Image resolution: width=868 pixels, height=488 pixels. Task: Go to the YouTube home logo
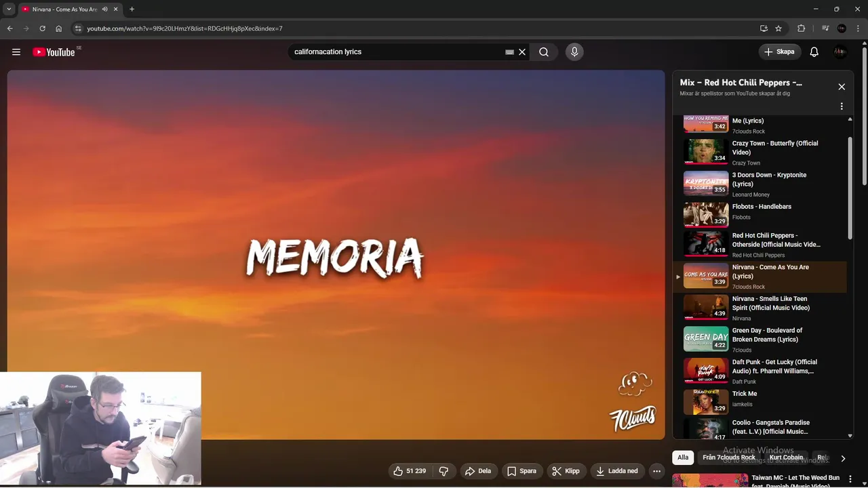click(54, 52)
